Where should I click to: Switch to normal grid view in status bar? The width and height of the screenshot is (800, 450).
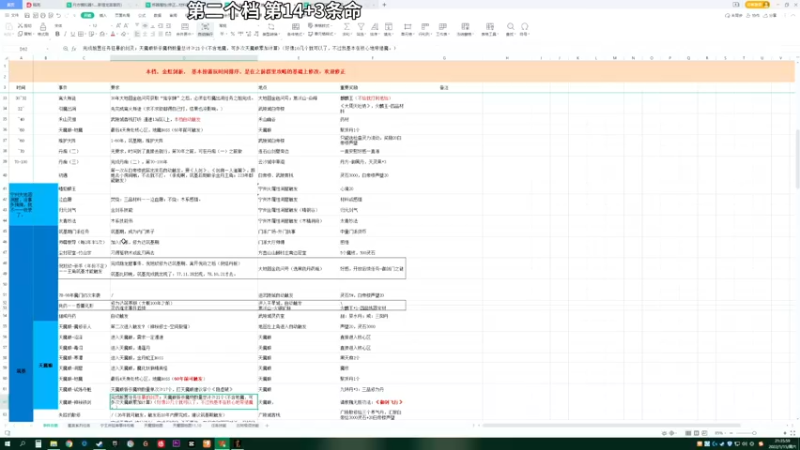pos(688,433)
